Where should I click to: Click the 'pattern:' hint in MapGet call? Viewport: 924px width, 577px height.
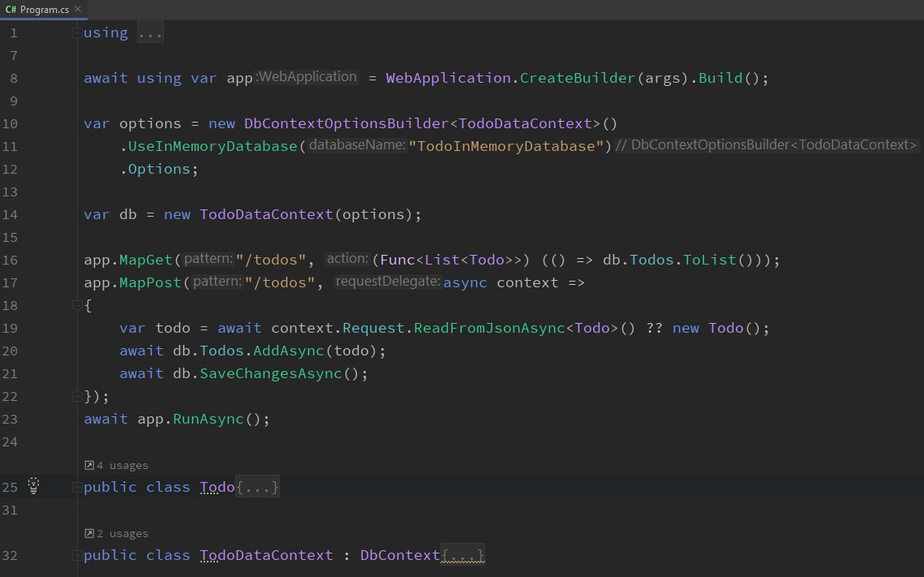[208, 259]
